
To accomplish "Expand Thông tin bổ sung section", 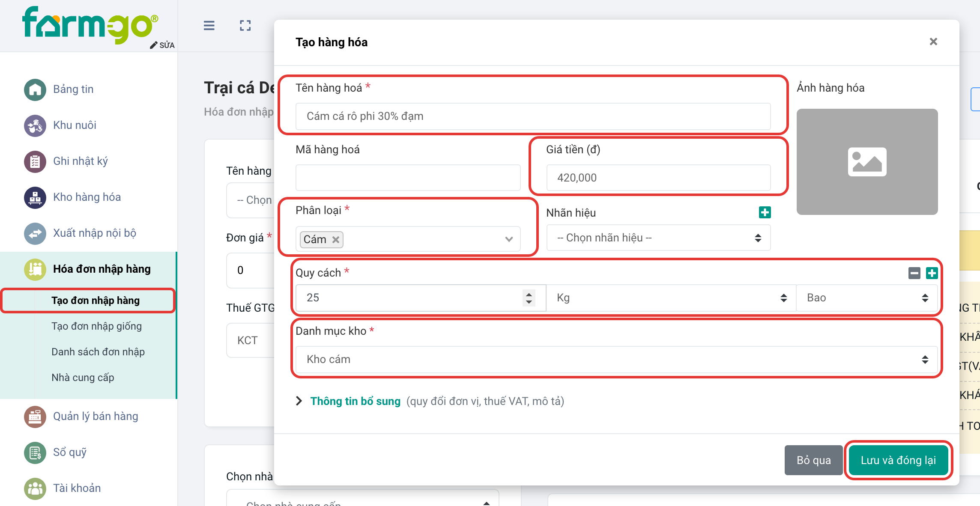I will [x=355, y=401].
